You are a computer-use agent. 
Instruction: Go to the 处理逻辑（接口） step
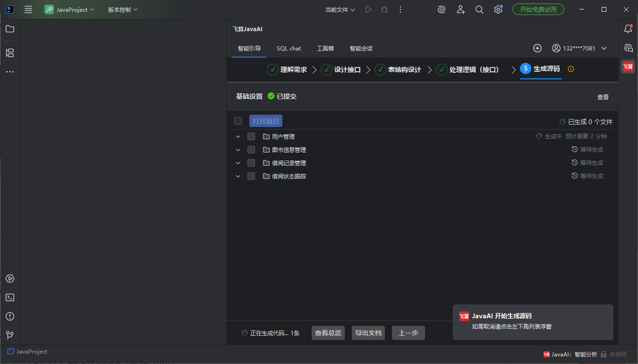coord(468,69)
